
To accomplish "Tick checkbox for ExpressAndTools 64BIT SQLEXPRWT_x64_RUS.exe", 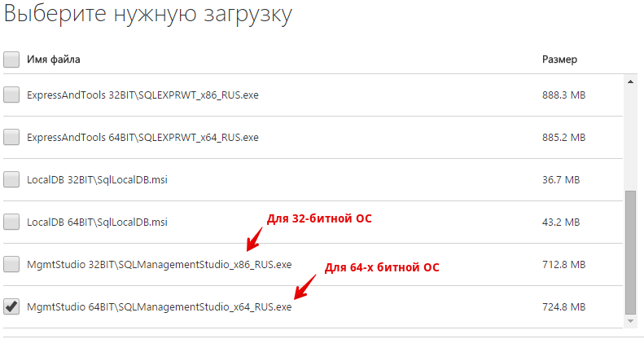I will tap(11, 137).
